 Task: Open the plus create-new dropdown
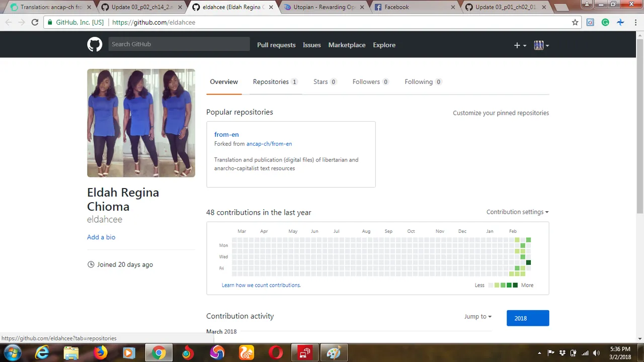[520, 45]
